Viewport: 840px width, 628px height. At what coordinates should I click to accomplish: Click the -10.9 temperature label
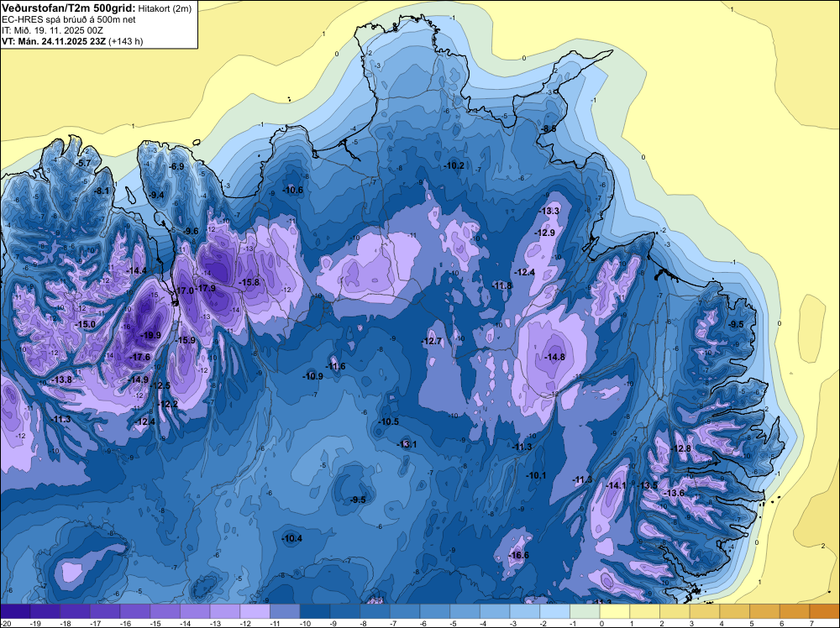tap(312, 376)
